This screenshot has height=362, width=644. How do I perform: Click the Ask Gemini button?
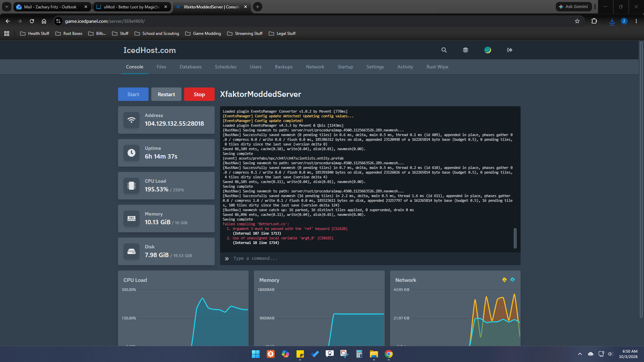574,7
